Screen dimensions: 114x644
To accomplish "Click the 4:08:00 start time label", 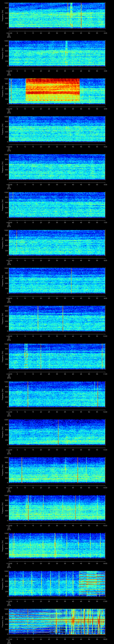I will coord(9,298).
